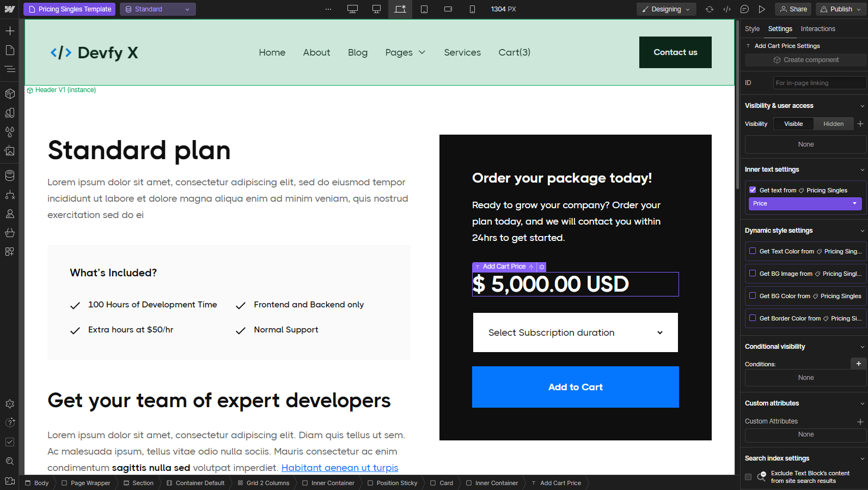Open Select Subscription duration dropdown

pyautogui.click(x=576, y=332)
